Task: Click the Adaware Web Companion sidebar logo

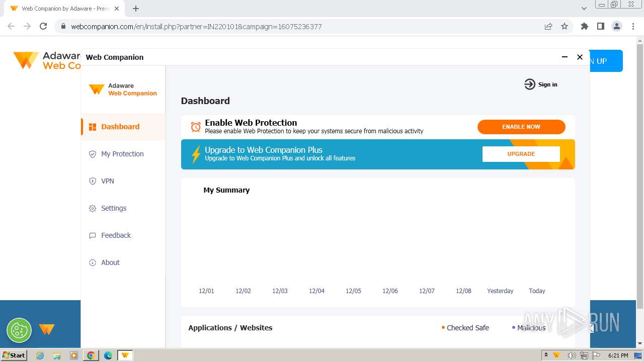Action: point(123,89)
